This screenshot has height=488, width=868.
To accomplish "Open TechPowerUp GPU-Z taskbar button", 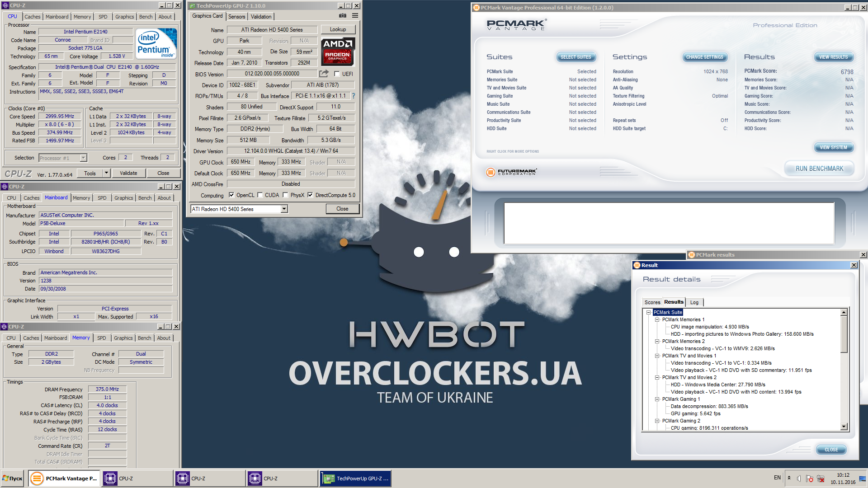I will (x=356, y=479).
